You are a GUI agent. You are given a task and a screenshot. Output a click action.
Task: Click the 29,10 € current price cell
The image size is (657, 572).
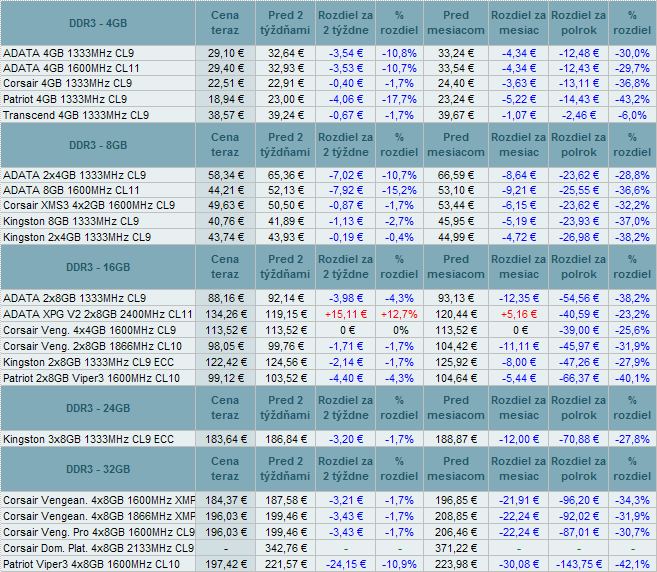coord(226,53)
